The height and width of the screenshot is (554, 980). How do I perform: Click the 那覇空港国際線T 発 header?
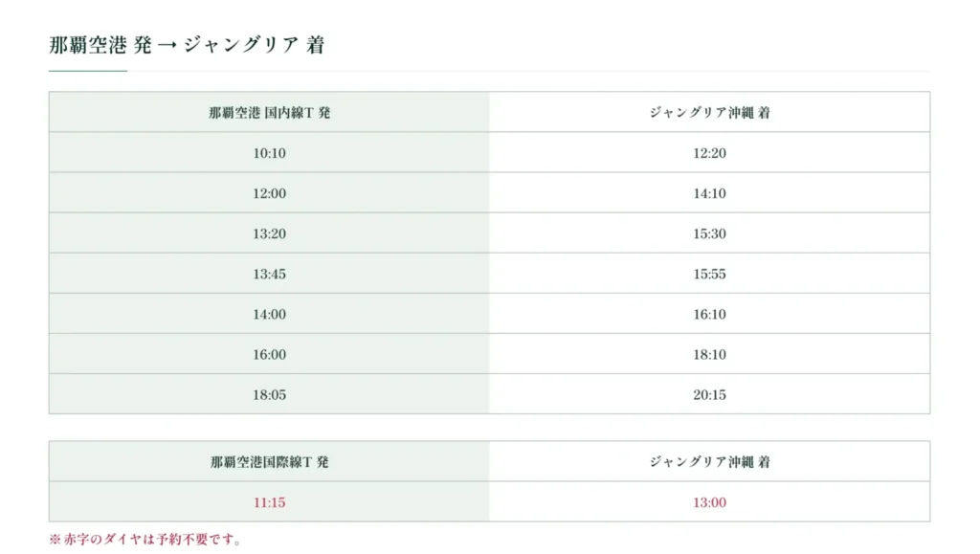269,461
